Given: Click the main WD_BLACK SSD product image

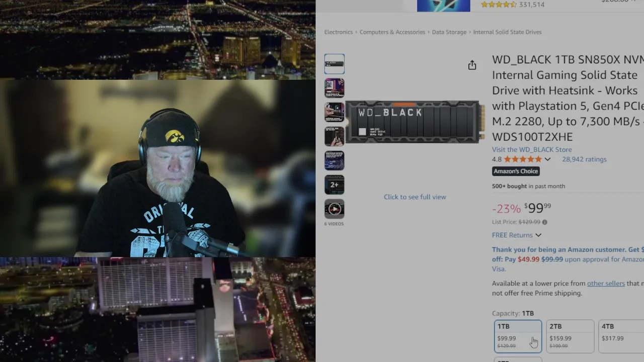Looking at the screenshot, I should click(x=415, y=122).
